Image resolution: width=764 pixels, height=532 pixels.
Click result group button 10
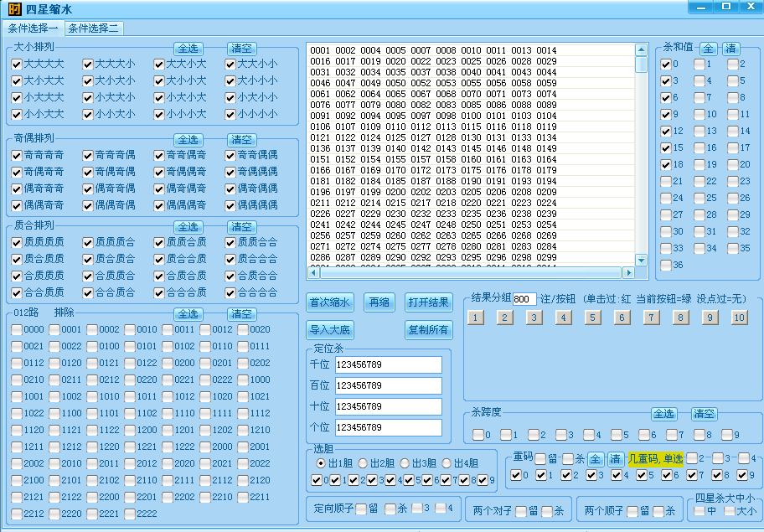click(x=739, y=318)
